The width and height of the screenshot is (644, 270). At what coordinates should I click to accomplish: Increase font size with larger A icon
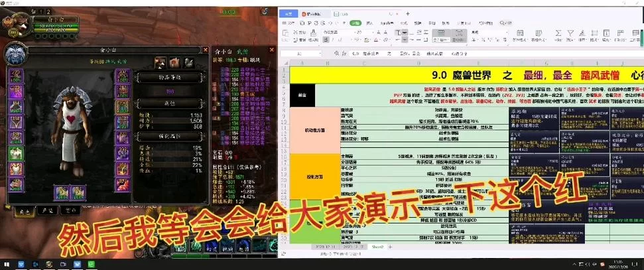378,32
